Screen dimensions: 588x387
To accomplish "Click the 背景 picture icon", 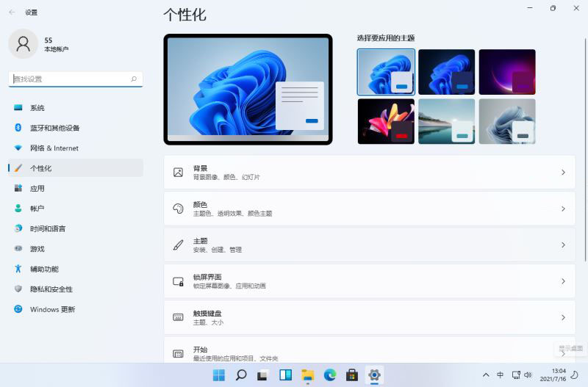I will (178, 173).
